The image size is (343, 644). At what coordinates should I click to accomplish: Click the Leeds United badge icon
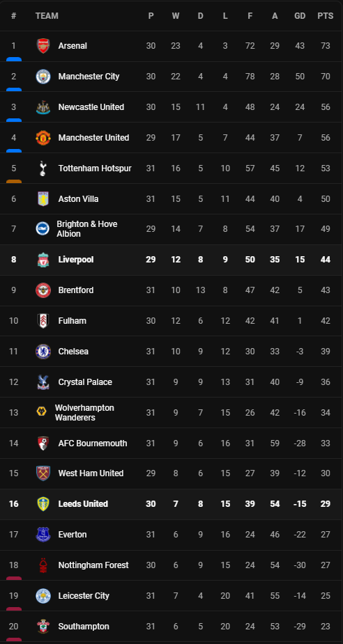coord(43,504)
